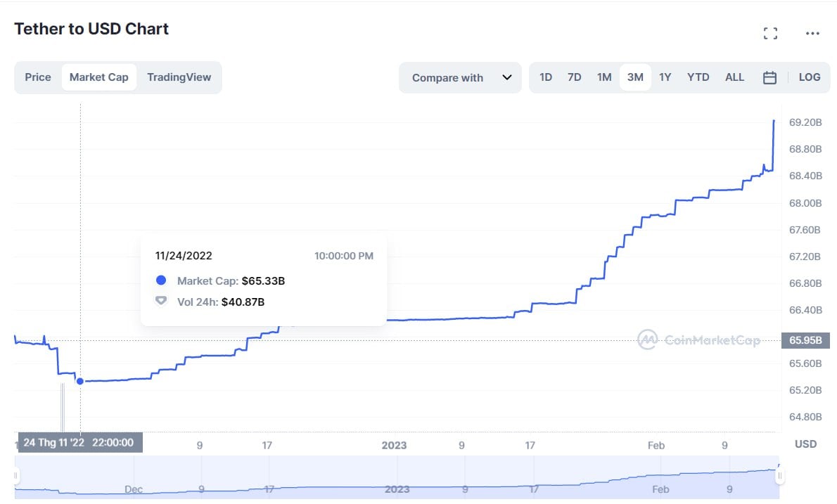Open the three-dot options menu
The image size is (837, 504).
click(812, 33)
